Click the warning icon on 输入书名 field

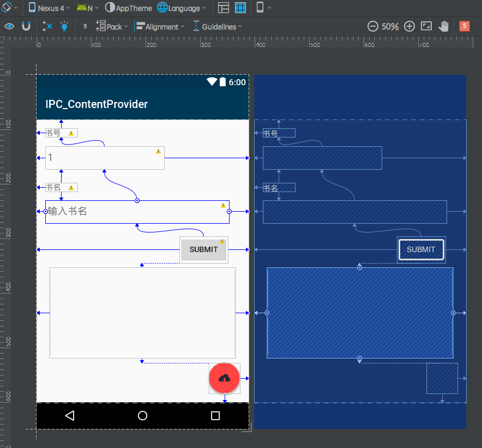[223, 206]
